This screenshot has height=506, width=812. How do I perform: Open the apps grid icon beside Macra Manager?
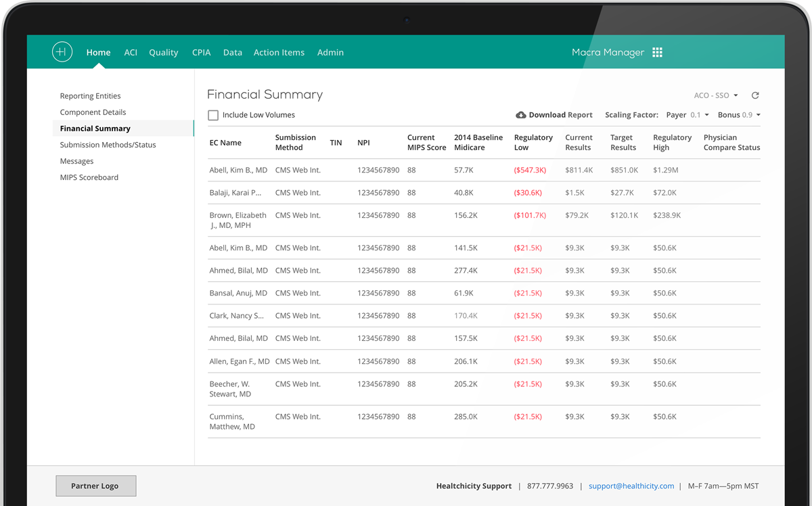(x=657, y=52)
